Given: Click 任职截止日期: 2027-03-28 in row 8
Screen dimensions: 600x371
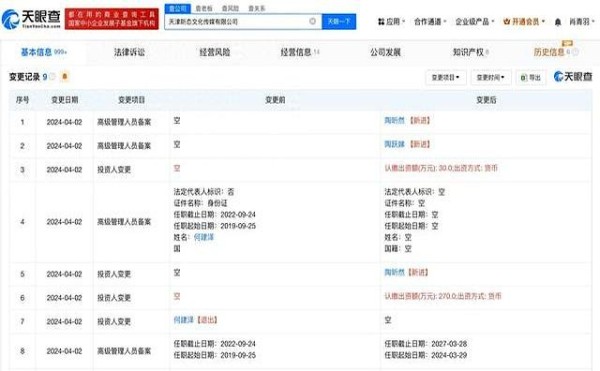Looking at the screenshot, I should coord(426,343).
